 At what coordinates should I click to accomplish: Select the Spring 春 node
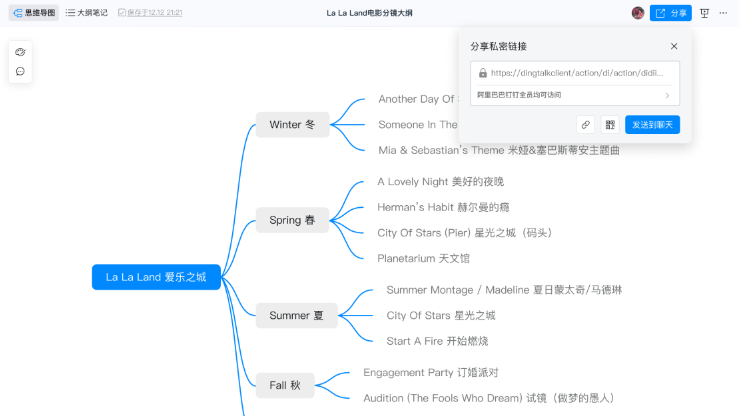pos(292,220)
